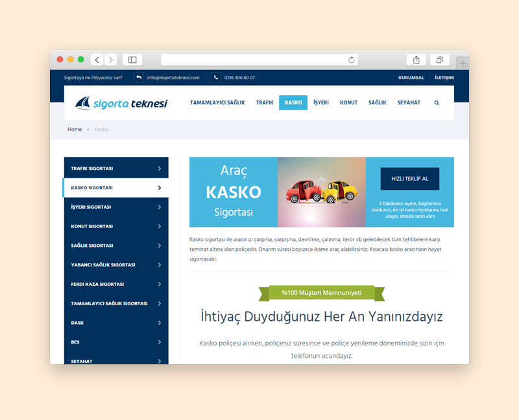Image resolution: width=519 pixels, height=420 pixels.
Task: Click the Sigorta Teknesi logo
Action: point(121,103)
